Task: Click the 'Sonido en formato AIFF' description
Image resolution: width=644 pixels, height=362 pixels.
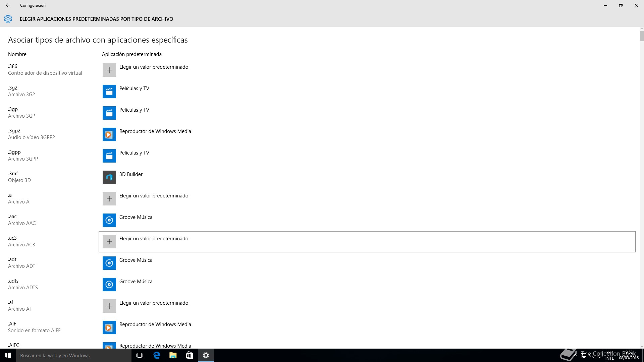Action: point(34,330)
